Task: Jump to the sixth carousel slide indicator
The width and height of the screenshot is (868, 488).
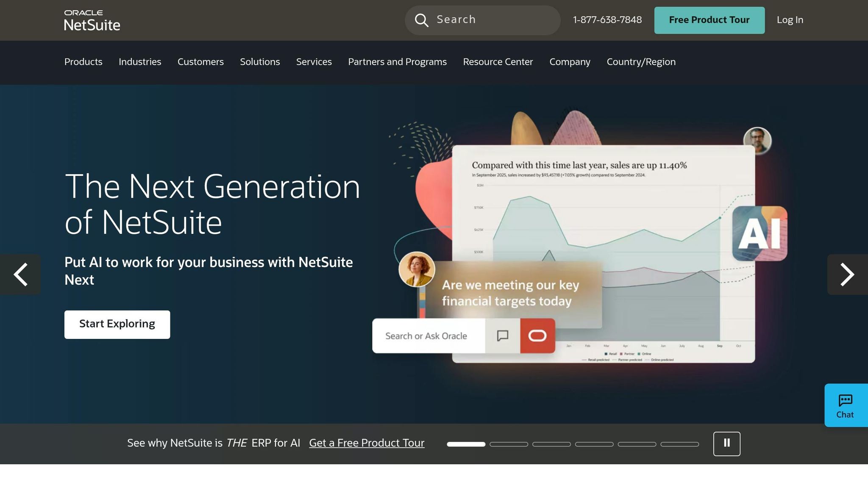Action: 679,444
